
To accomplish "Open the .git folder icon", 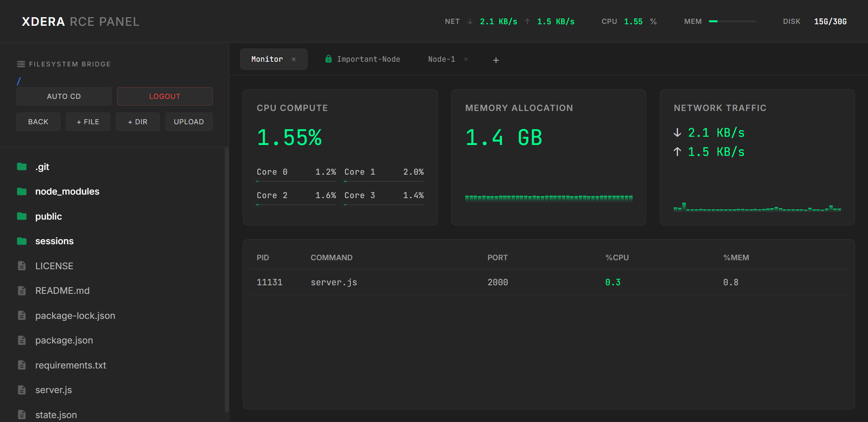I will pos(22,167).
